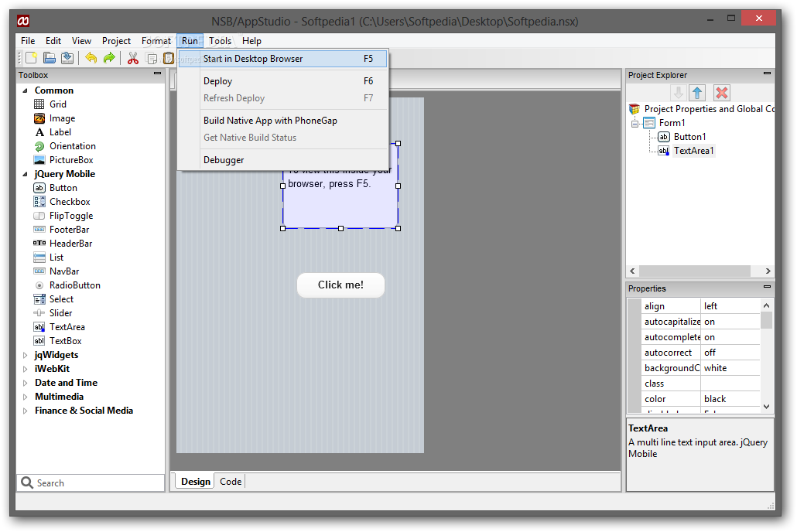Open the Project menu
This screenshot has height=532, width=797.
[x=116, y=41]
